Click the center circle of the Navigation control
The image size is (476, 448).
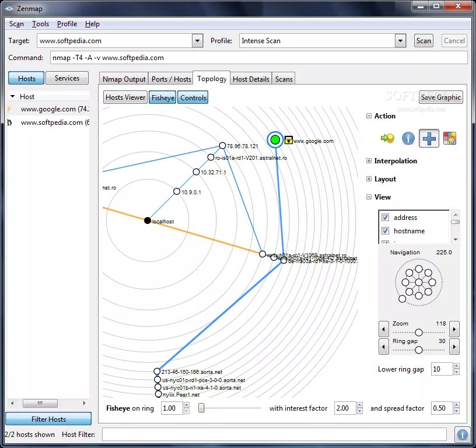point(419,282)
